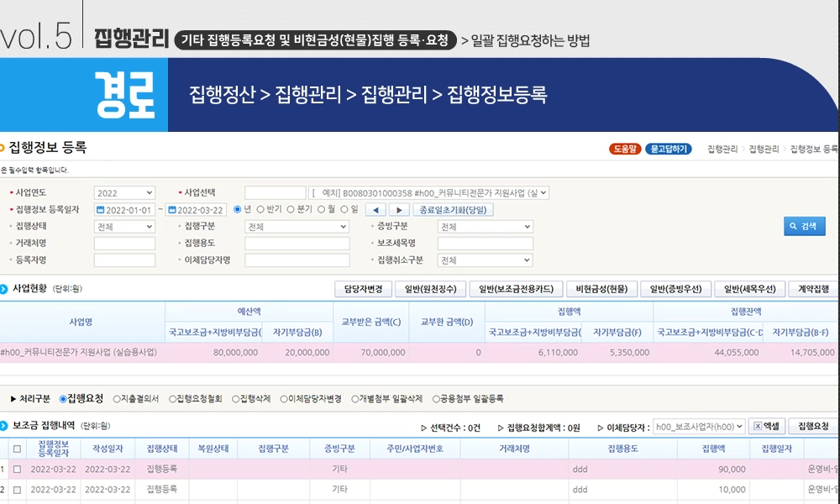Click the 일반(원천징수) button
Viewport: 840px width, 504px height.
430,289
